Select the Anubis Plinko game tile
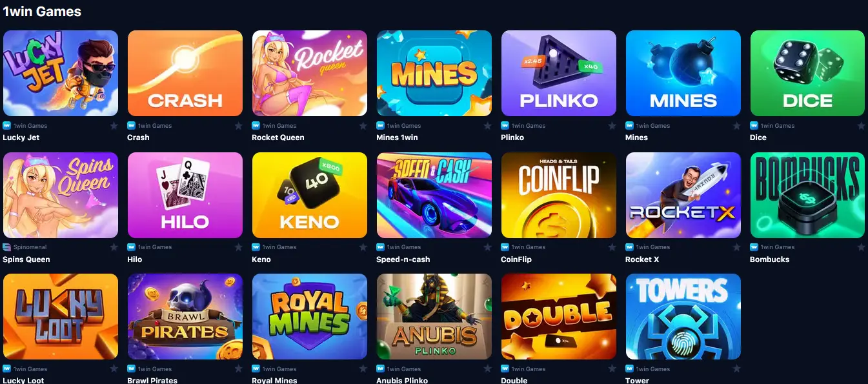The width and height of the screenshot is (868, 384). pyautogui.click(x=434, y=316)
